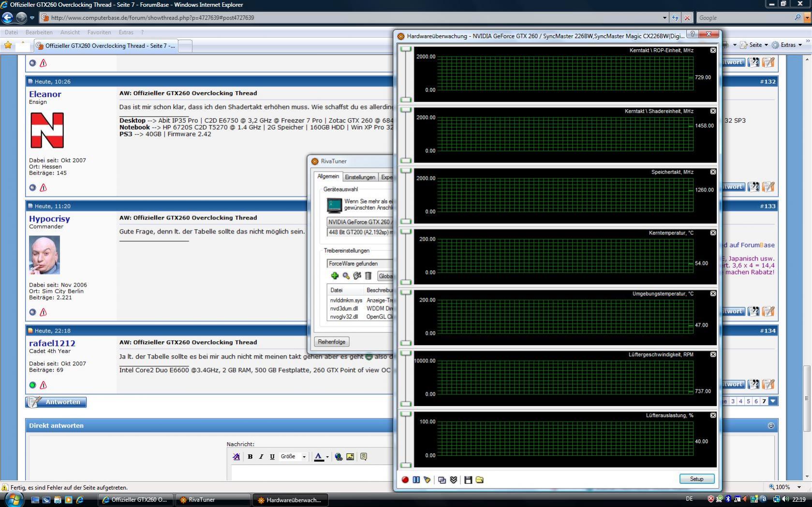This screenshot has height=507, width=812.
Task: Open the hardware monitor Setup dialog
Action: [697, 479]
